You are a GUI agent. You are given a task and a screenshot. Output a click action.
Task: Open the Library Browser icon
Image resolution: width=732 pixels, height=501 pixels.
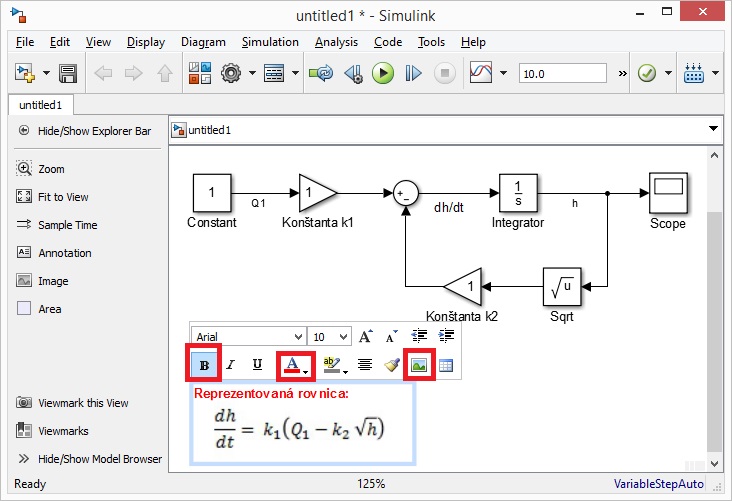pos(200,73)
